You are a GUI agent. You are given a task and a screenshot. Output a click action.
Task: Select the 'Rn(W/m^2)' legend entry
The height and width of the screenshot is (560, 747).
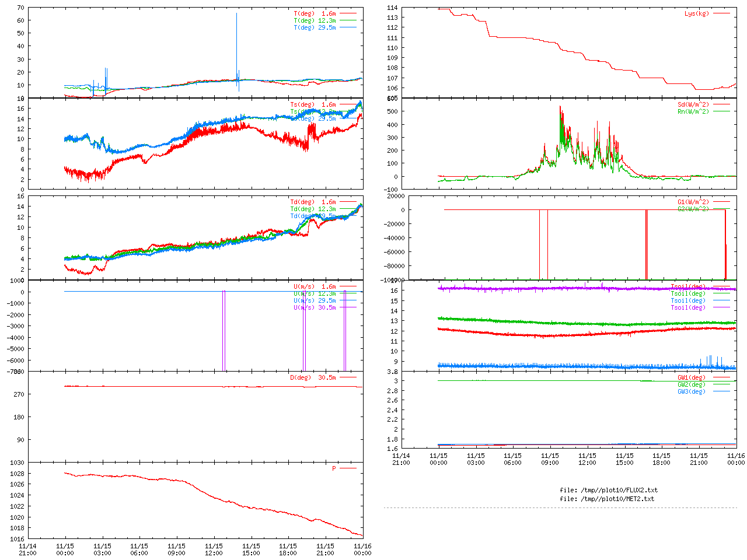coord(693,111)
